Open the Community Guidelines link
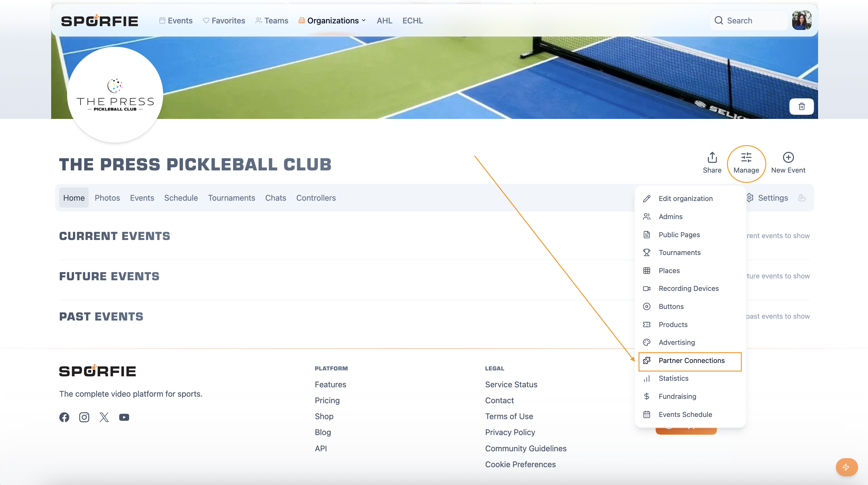This screenshot has width=868, height=485. click(x=526, y=448)
